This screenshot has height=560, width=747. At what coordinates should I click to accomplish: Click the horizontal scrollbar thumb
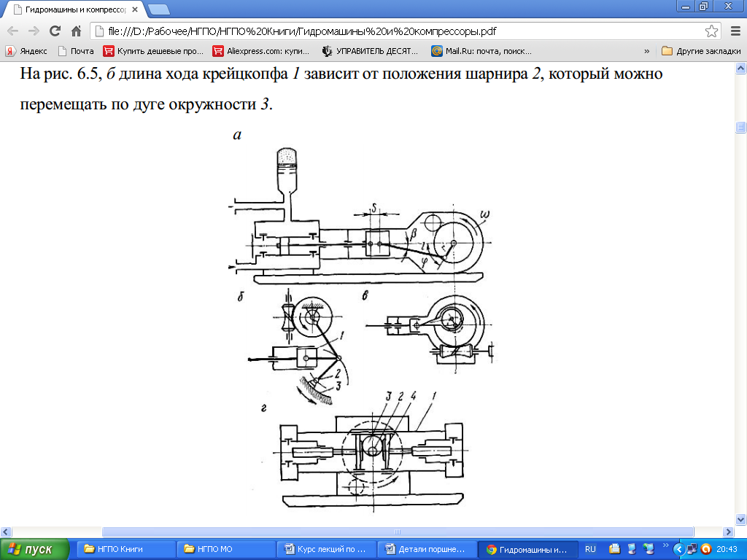tap(398, 532)
